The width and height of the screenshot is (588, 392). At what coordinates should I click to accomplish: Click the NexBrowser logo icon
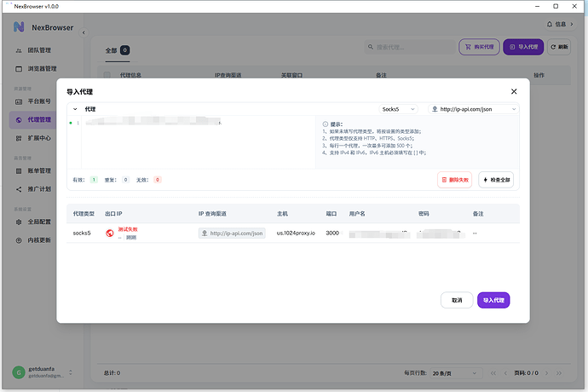point(19,27)
